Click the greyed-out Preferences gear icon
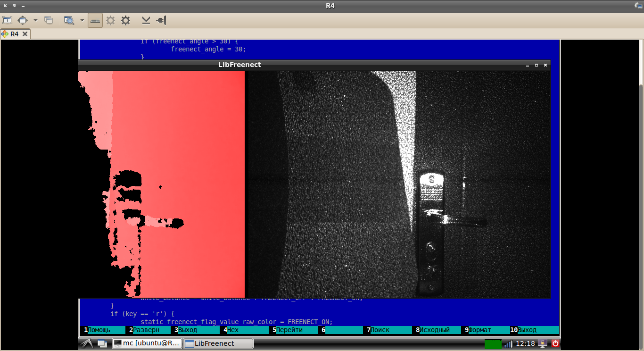The height and width of the screenshot is (351, 644). click(110, 20)
